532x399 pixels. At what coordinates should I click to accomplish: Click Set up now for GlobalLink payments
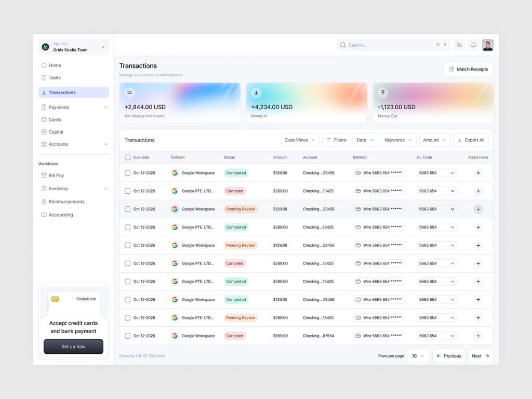pyautogui.click(x=73, y=346)
